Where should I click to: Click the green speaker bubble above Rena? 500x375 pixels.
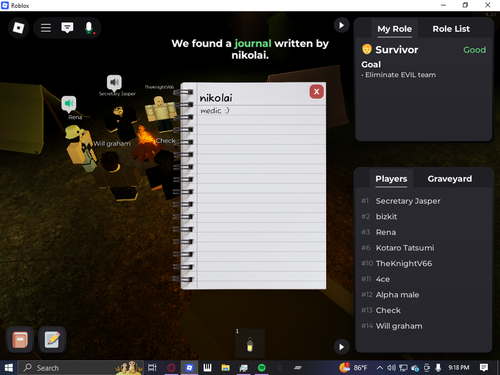coord(69,104)
